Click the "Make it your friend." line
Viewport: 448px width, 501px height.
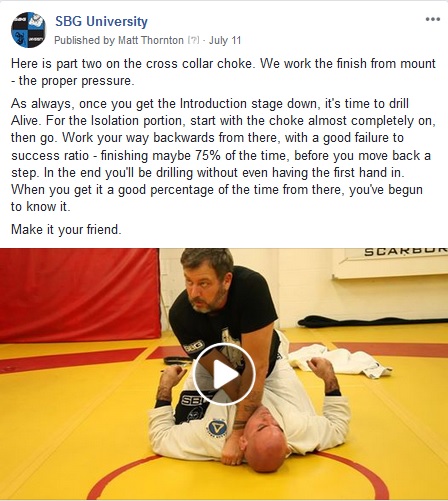[x=66, y=229]
